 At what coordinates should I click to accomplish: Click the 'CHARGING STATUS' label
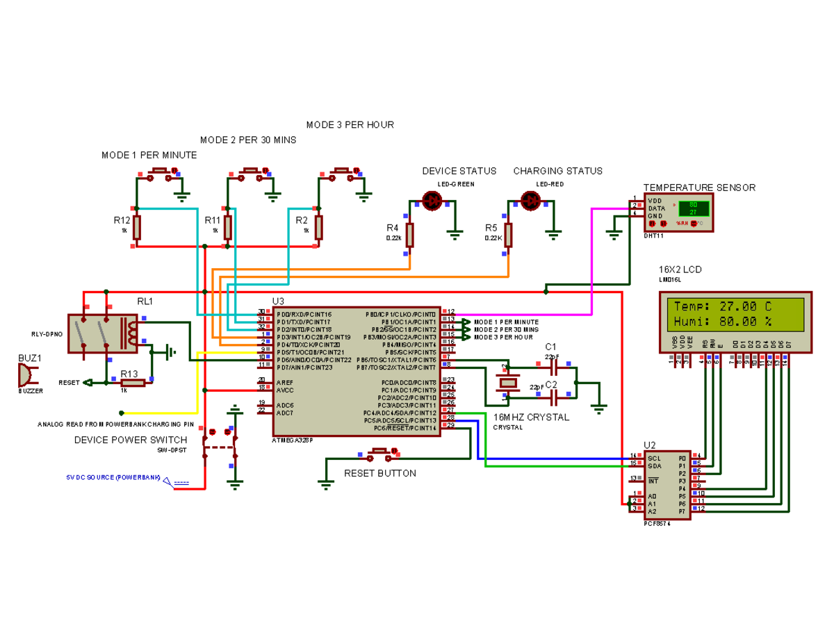[558, 171]
